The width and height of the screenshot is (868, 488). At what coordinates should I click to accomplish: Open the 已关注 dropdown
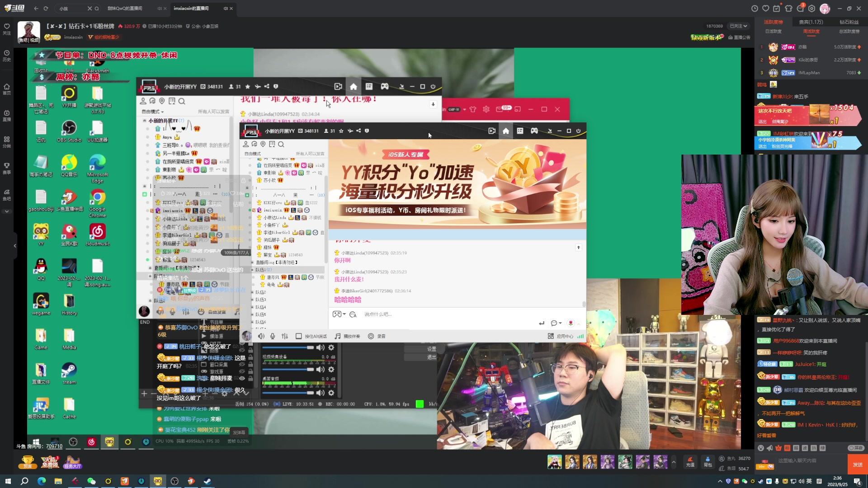pos(738,26)
